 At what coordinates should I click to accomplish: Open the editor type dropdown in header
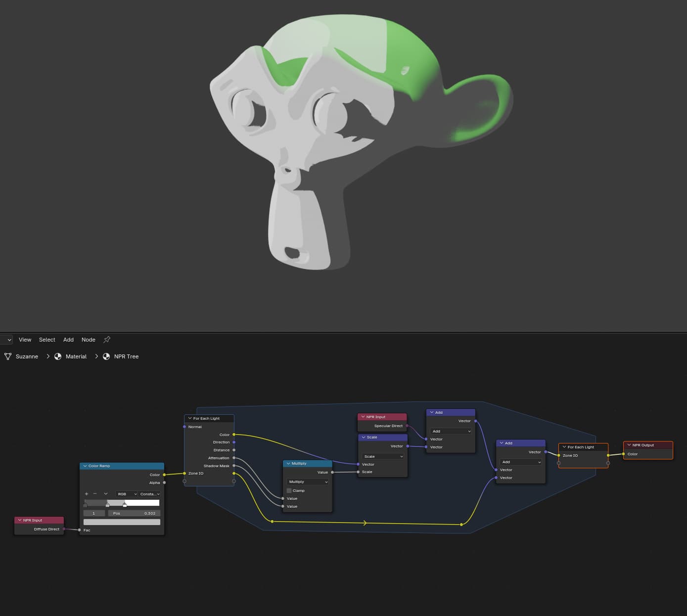tap(6, 340)
